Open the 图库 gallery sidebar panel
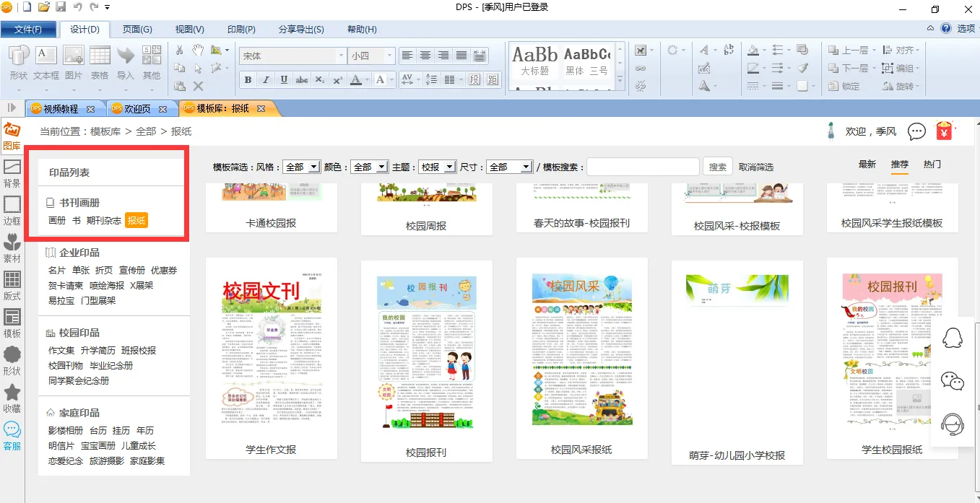980x503 pixels. (x=12, y=136)
